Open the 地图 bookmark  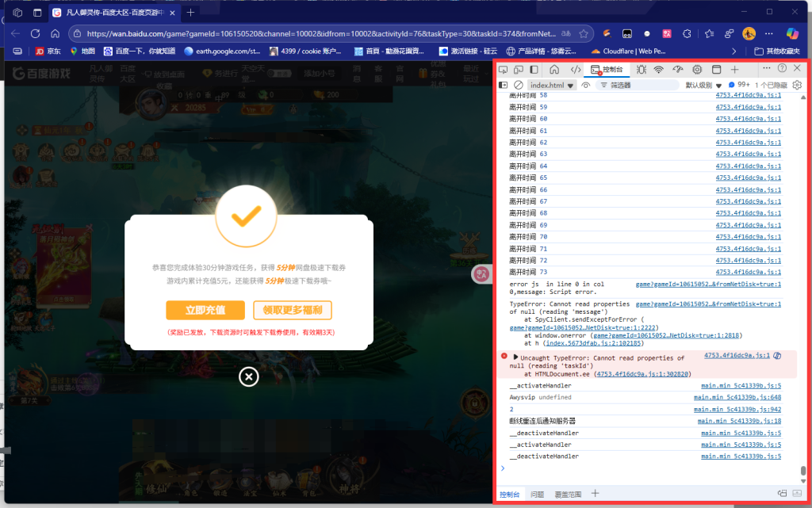(x=82, y=52)
